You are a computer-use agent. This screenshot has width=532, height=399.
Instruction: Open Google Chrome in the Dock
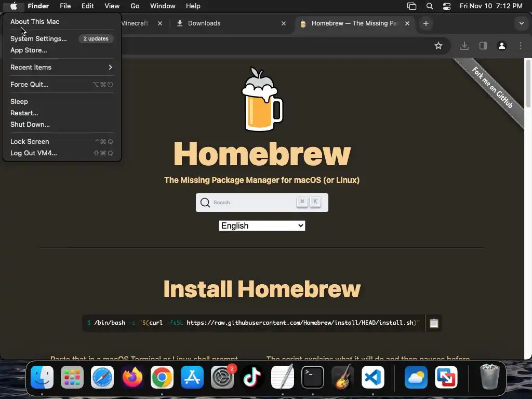162,377
